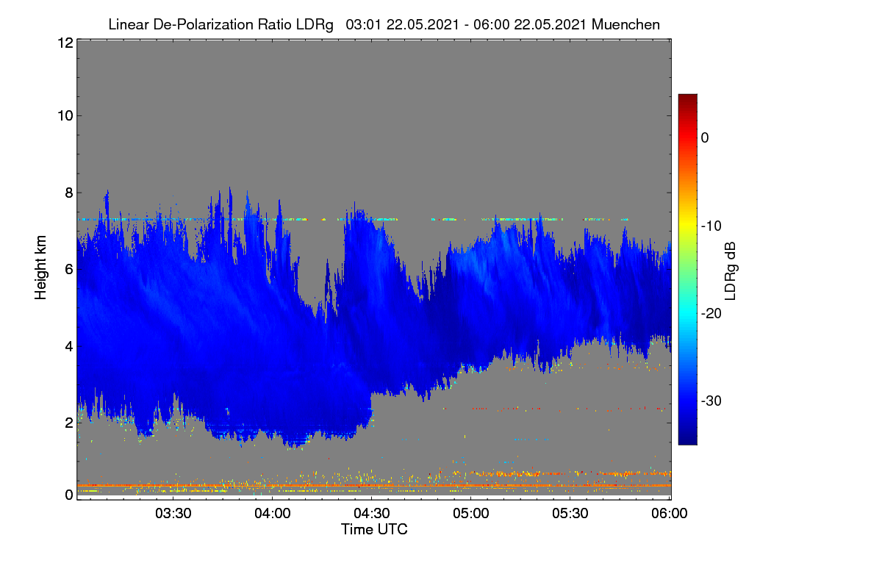Click the 'LDRg dB' colorbar title
The width and height of the screenshot is (882, 588).
(731, 270)
